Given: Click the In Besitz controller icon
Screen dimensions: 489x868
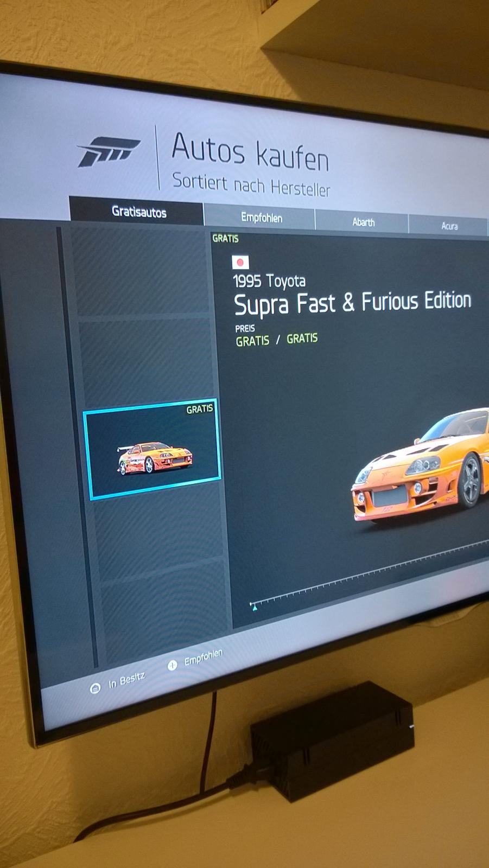Looking at the screenshot, I should 95,689.
